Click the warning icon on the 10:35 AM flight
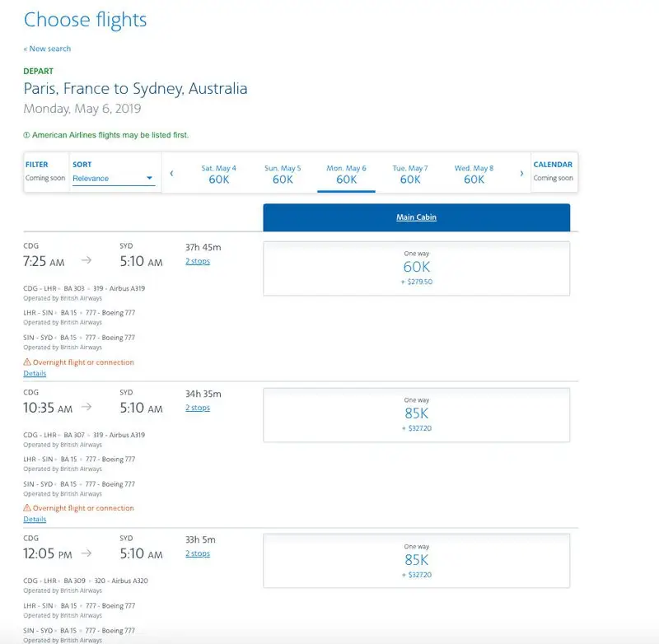The image size is (659, 644). [x=27, y=508]
